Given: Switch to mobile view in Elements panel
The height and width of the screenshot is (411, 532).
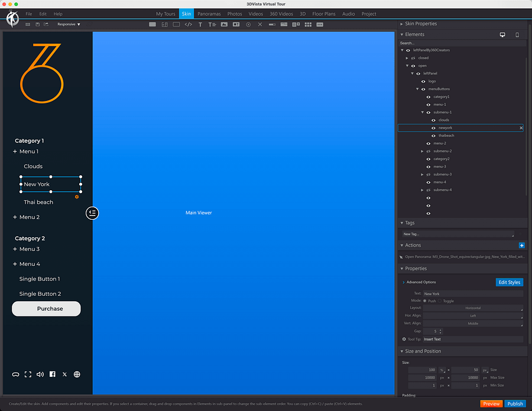Looking at the screenshot, I should point(517,35).
